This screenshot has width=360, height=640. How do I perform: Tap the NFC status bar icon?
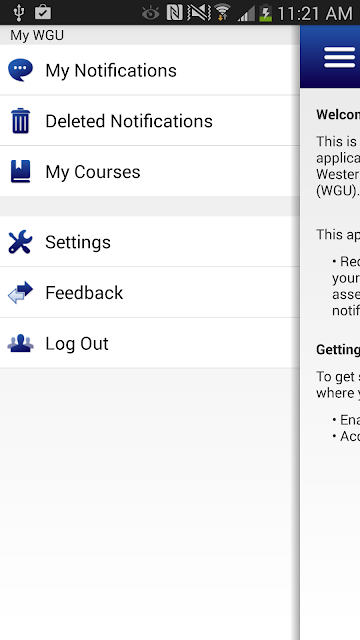[x=175, y=13]
